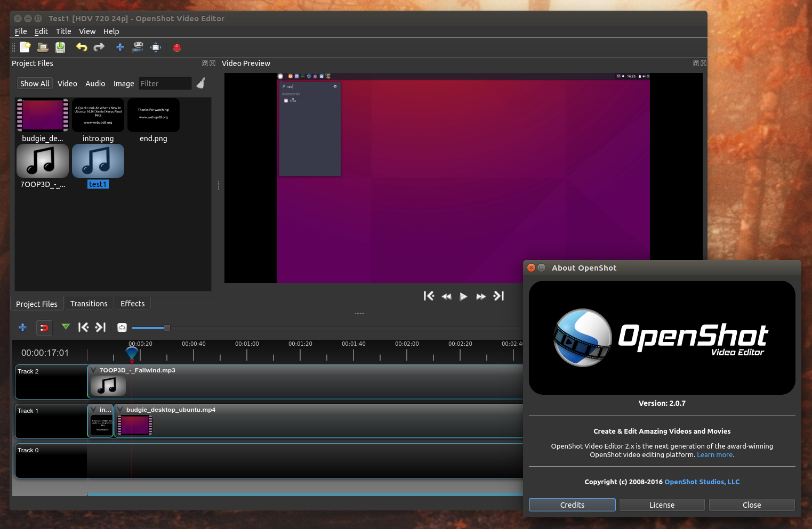Undo the last action in main toolbar
812x529 pixels.
(x=82, y=47)
